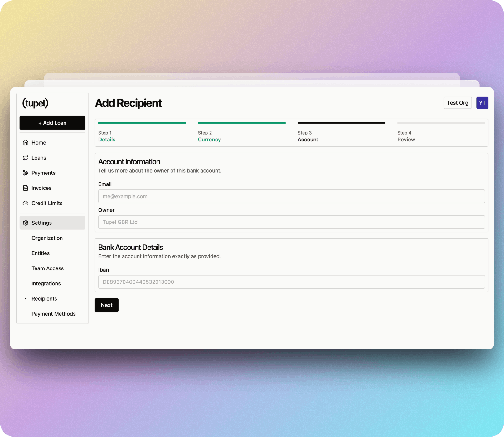The height and width of the screenshot is (437, 504).
Task: Go to Step 2 Currency
Action: [209, 140]
